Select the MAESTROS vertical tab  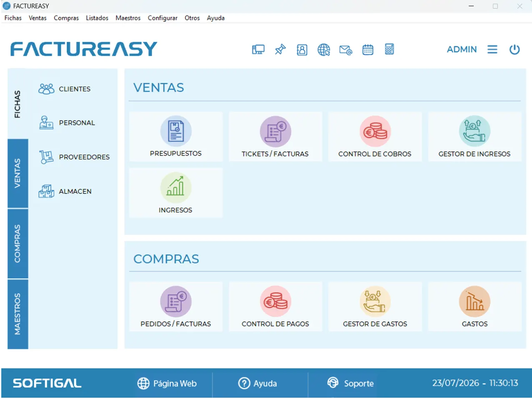tap(17, 314)
